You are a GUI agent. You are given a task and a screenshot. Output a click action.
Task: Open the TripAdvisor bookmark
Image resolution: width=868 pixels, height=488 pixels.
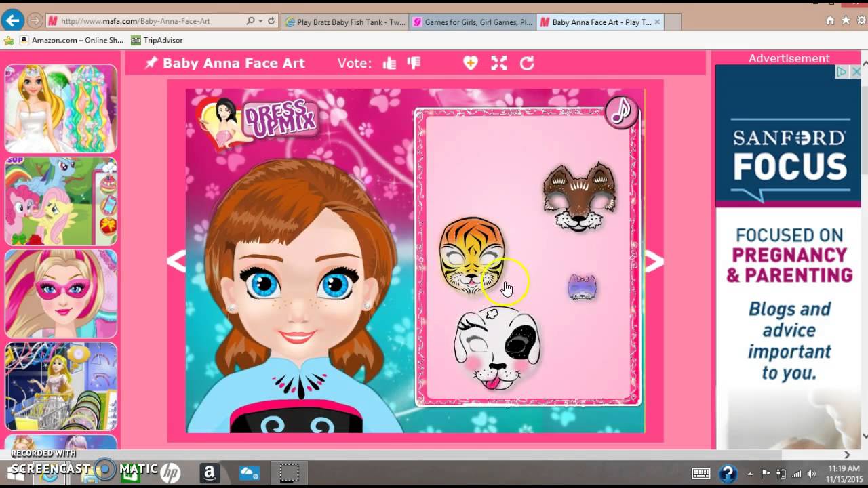(157, 41)
